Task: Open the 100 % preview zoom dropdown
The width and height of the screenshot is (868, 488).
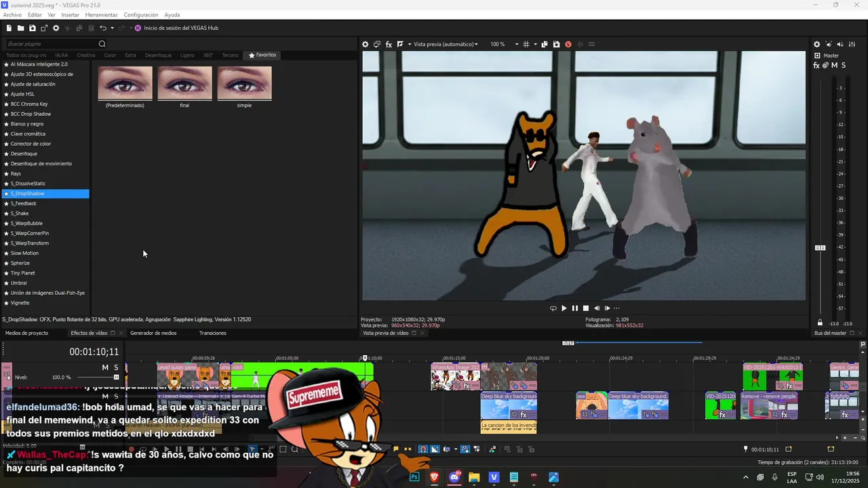Action: coord(505,44)
